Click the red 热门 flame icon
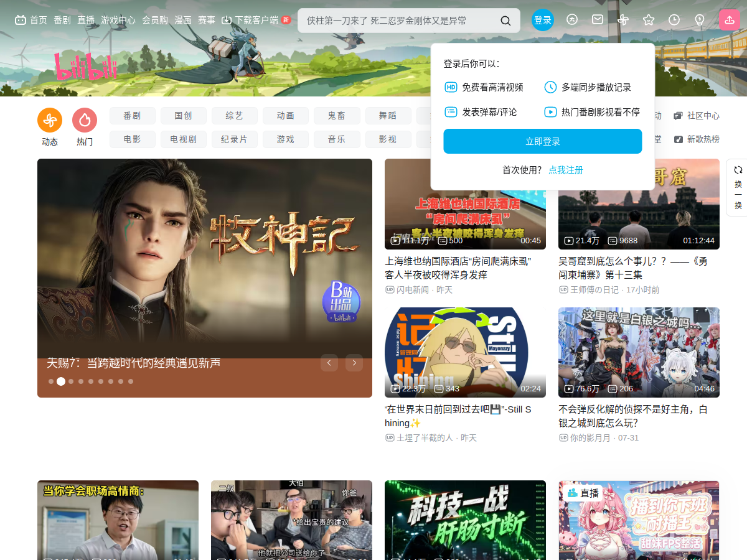Viewport: 747px width, 560px height. pos(85,120)
